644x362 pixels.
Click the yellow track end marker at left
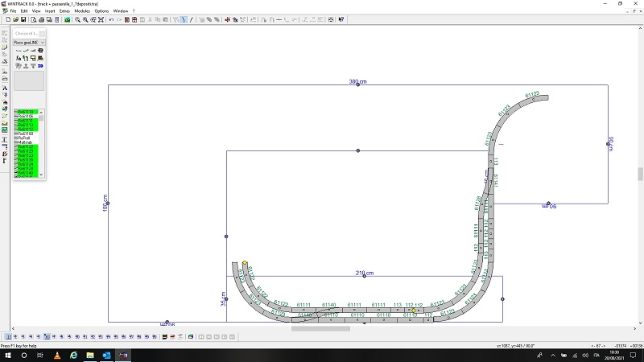[244, 263]
